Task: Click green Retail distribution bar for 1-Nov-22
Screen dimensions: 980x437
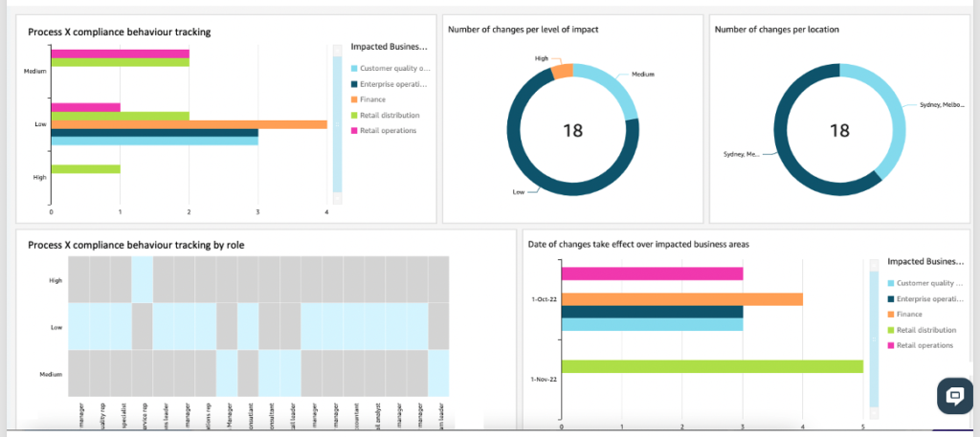Action: tap(712, 366)
